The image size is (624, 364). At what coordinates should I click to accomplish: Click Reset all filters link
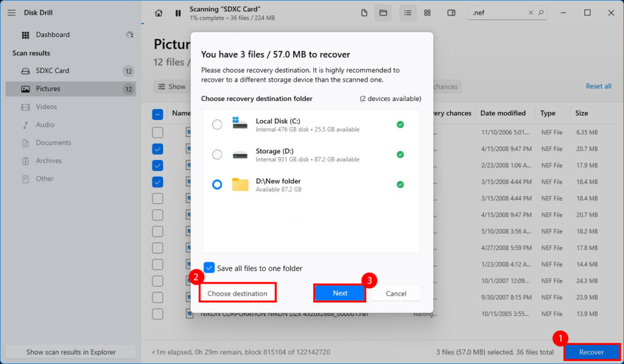[598, 86]
